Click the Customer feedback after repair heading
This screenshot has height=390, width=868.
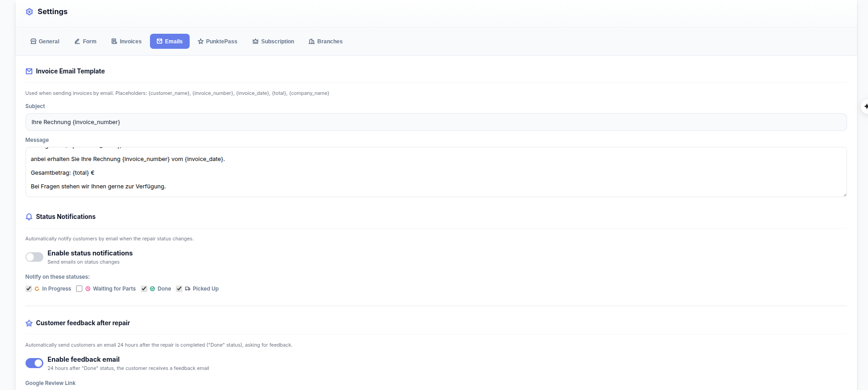click(x=83, y=323)
